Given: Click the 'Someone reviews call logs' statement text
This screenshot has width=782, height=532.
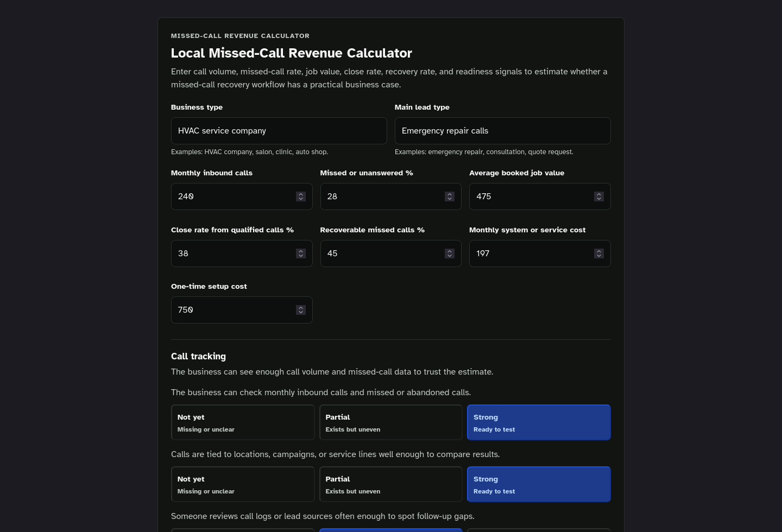Looking at the screenshot, I should click(323, 516).
